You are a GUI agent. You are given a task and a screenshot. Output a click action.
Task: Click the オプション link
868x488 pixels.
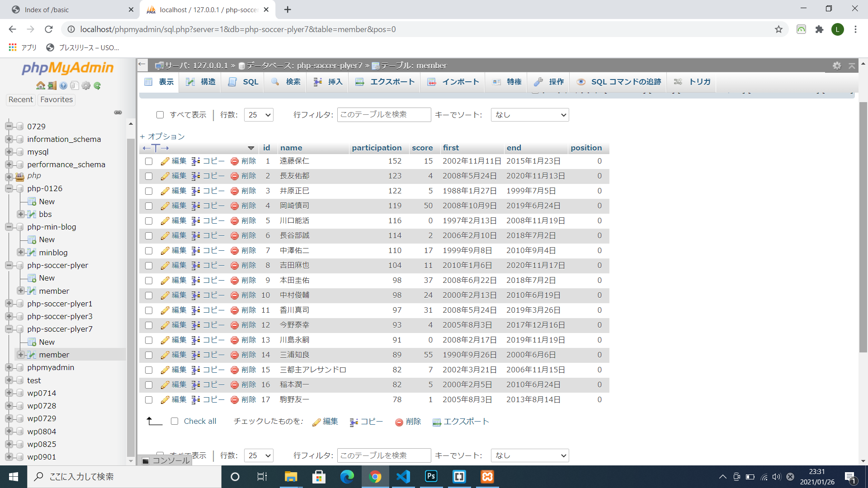click(163, 136)
